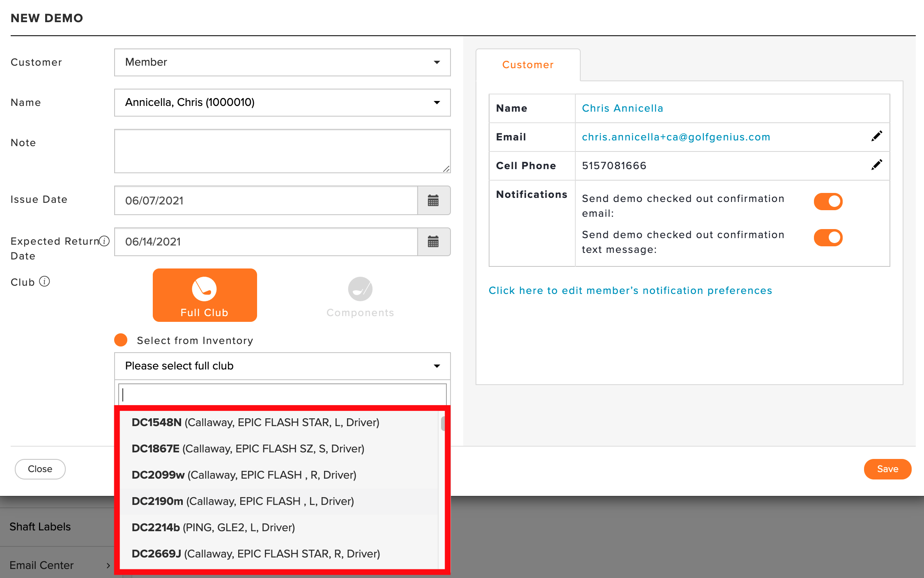Toggle demo checked out confirmation email switch
The image size is (924, 578).
(x=828, y=202)
